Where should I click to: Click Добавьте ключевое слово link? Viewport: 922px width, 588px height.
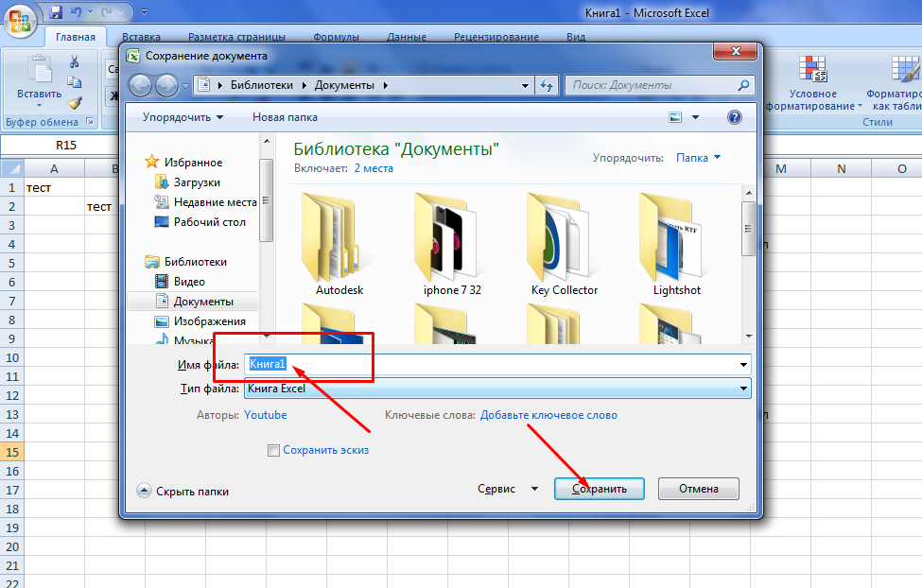pos(548,415)
